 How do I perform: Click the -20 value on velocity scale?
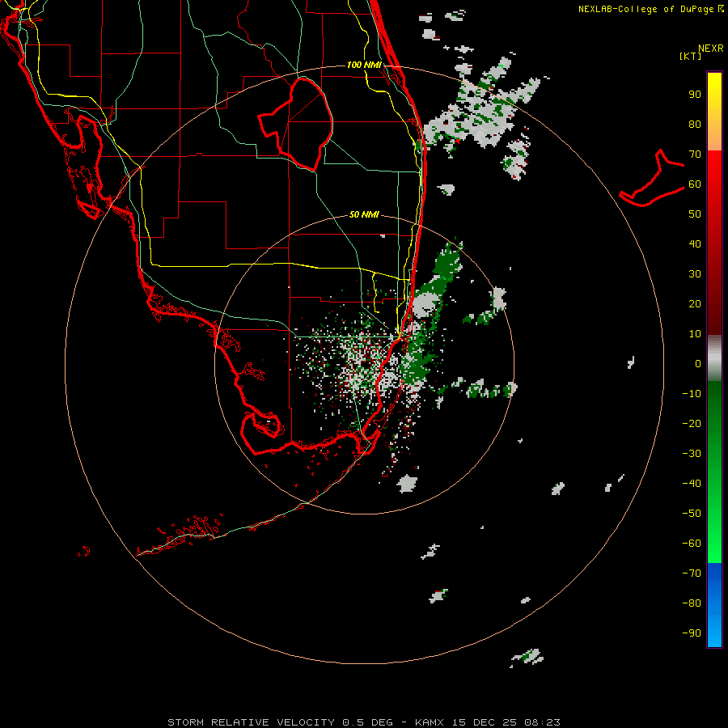(x=692, y=424)
